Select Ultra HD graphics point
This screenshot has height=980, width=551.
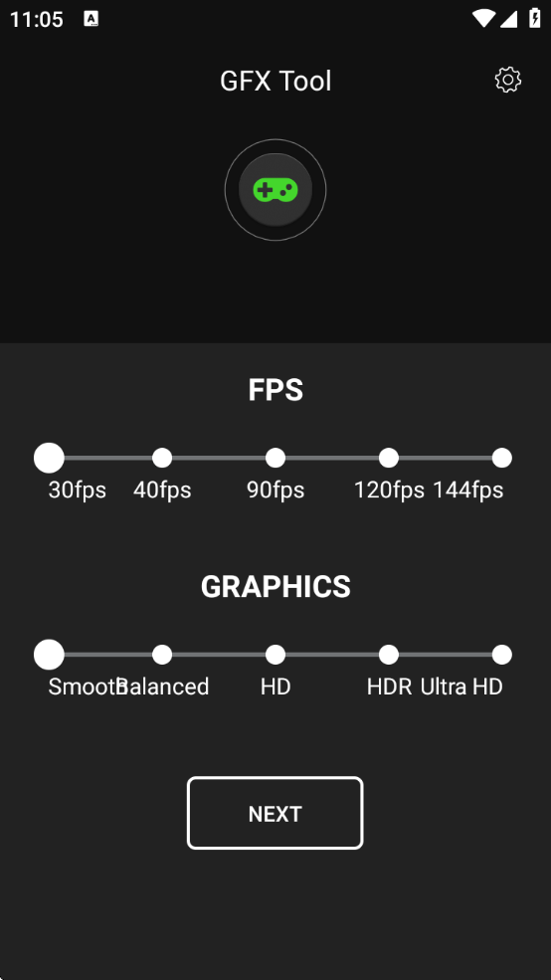[x=501, y=655]
